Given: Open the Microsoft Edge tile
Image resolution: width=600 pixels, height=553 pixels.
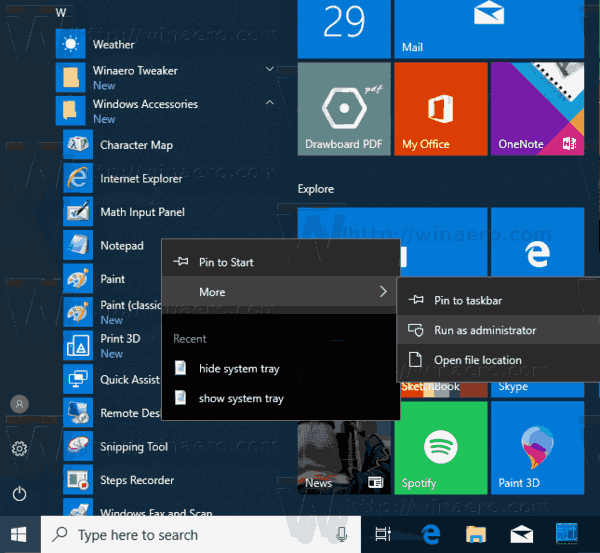Looking at the screenshot, I should pos(538,242).
